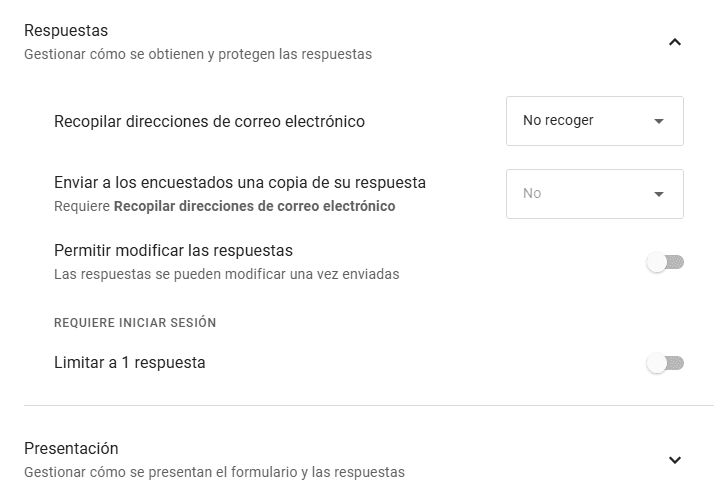Screen dimensions: 717x500
Task: Turn on the 'Limitar a 1 respuesta' switch
Action: 665,363
